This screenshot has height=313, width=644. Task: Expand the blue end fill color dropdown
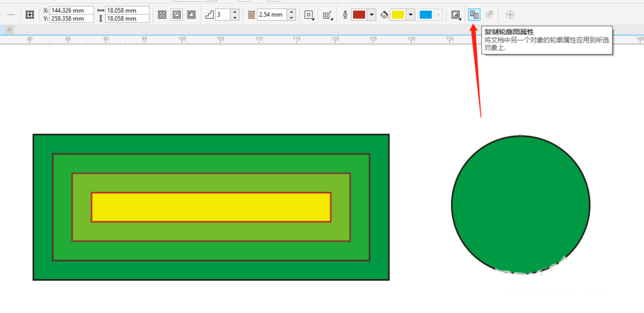[x=439, y=14]
